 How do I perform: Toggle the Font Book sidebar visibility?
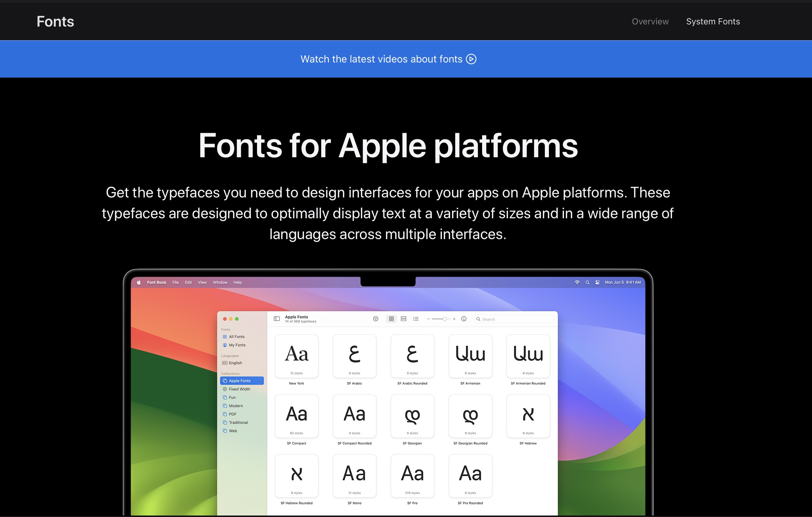276,319
